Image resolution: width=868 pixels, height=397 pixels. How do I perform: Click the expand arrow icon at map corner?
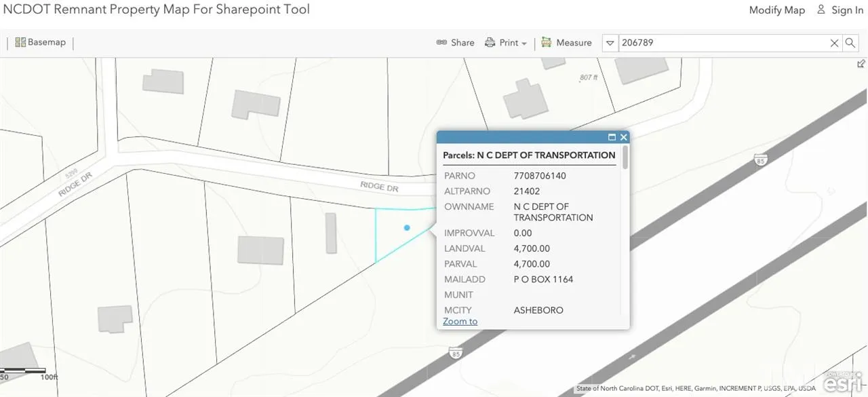pos(861,64)
